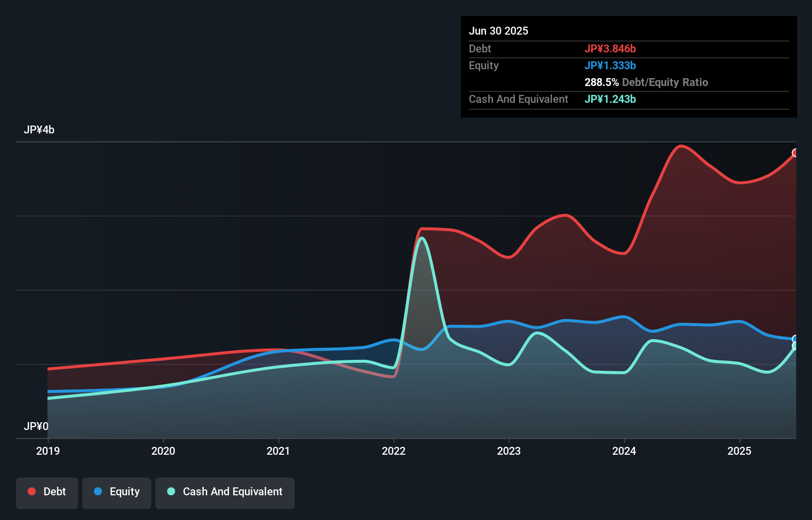Image resolution: width=812 pixels, height=520 pixels.
Task: Click the red Debt legend dot
Action: tap(31, 491)
